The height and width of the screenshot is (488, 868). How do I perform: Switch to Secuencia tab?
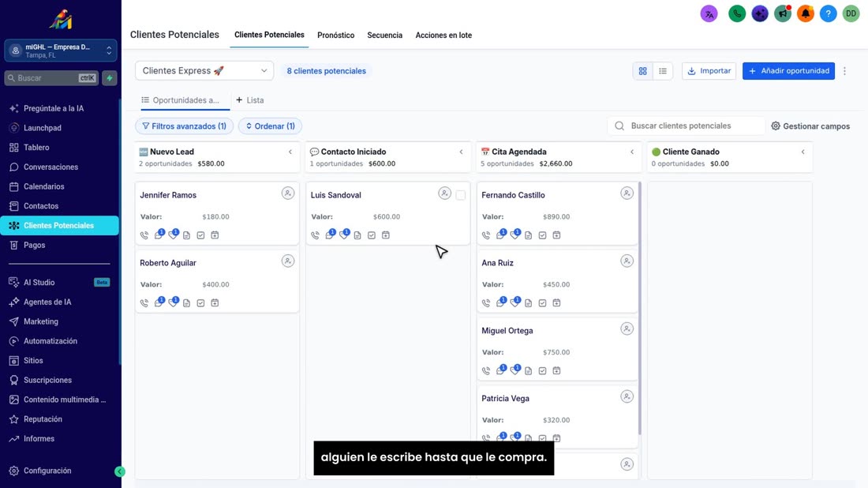pyautogui.click(x=385, y=35)
